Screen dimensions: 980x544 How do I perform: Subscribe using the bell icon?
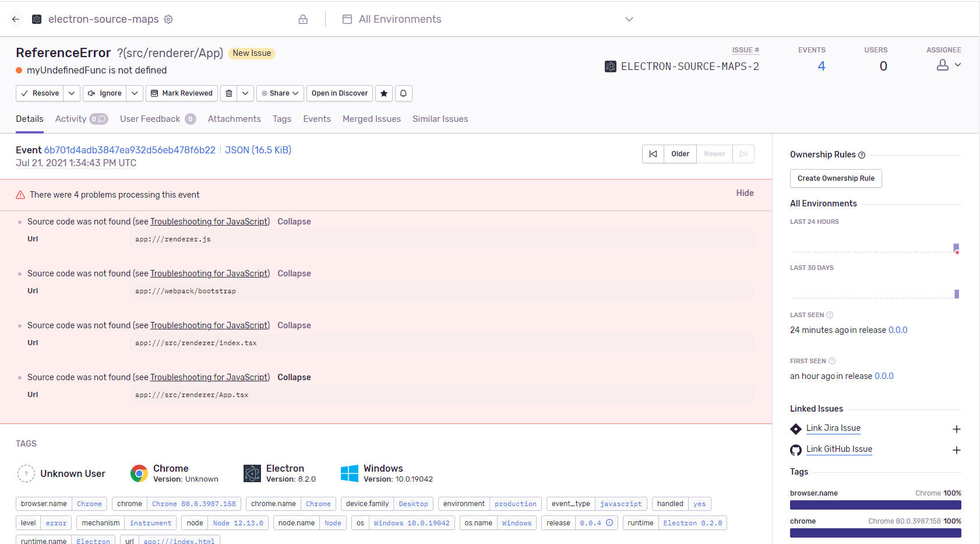(403, 93)
